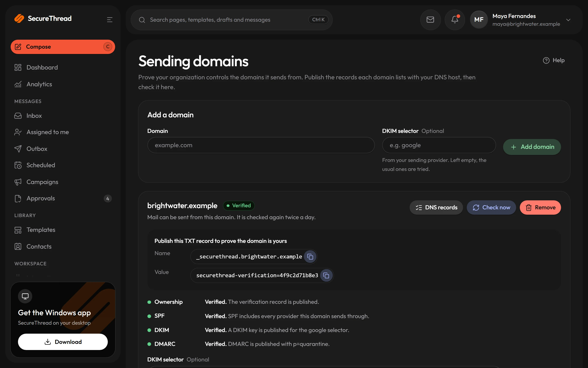Remove the brightwater.example domain

(x=540, y=207)
